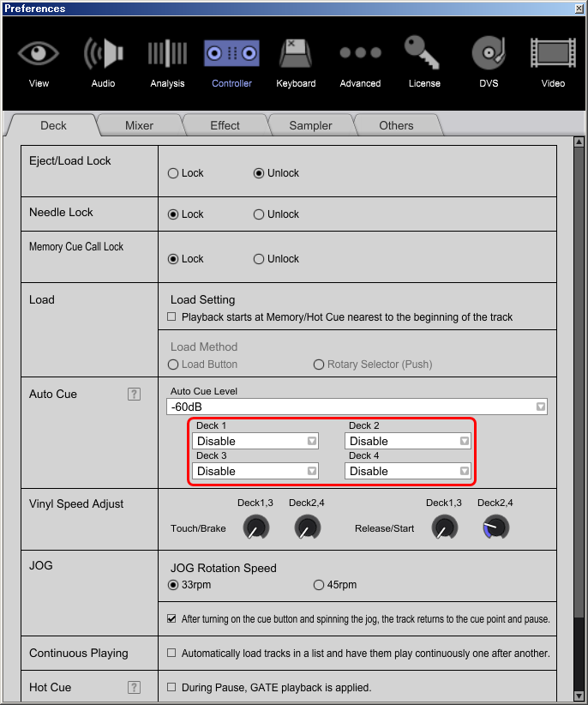Screen dimensions: 588x705
Task: Open the DVS turntable icon
Action: pyautogui.click(x=489, y=53)
